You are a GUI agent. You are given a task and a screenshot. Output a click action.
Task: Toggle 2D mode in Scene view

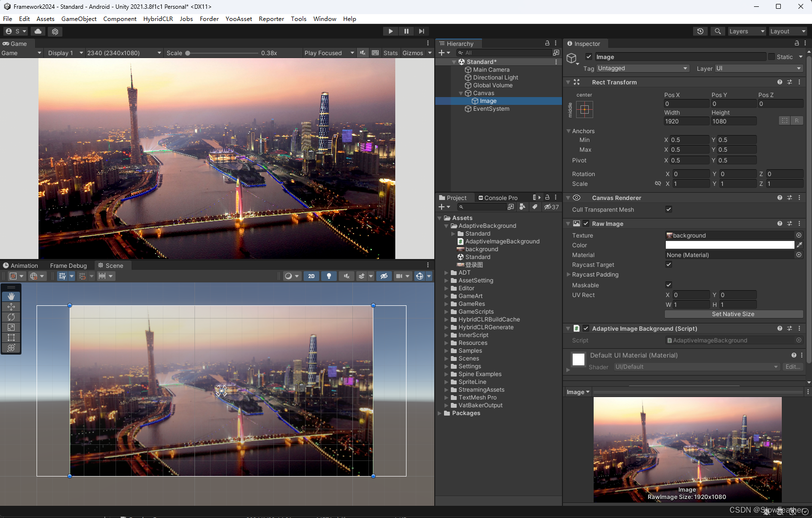click(311, 276)
